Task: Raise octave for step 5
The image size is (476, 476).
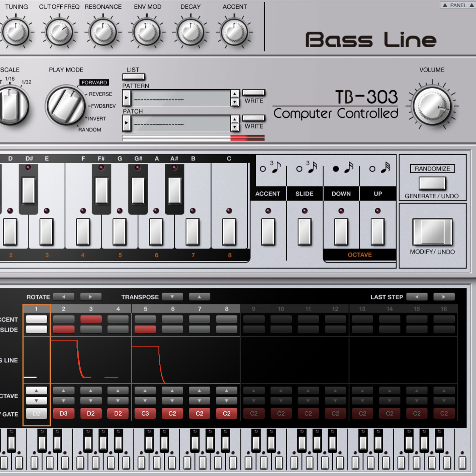Action: click(x=145, y=391)
